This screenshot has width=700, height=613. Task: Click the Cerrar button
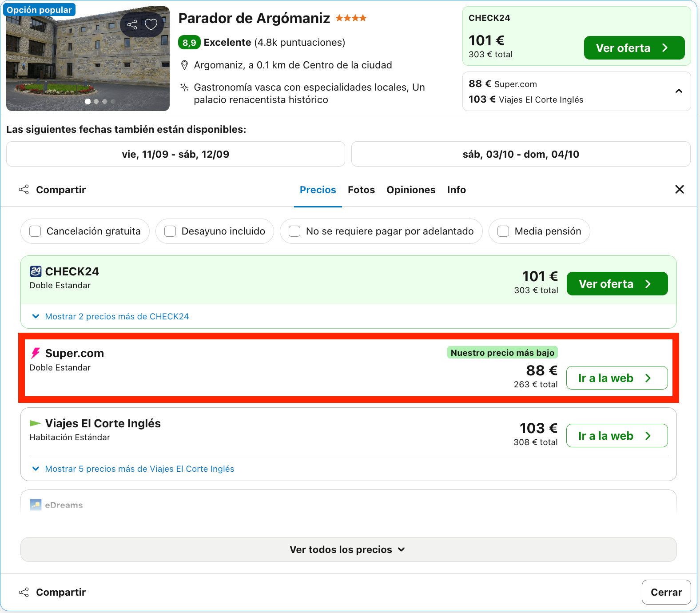(x=666, y=592)
